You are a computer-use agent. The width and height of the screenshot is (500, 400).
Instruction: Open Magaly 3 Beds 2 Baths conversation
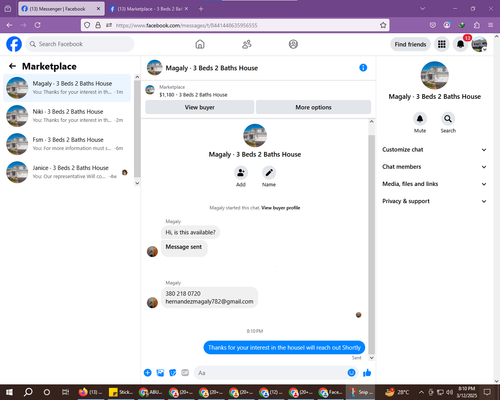(x=67, y=88)
